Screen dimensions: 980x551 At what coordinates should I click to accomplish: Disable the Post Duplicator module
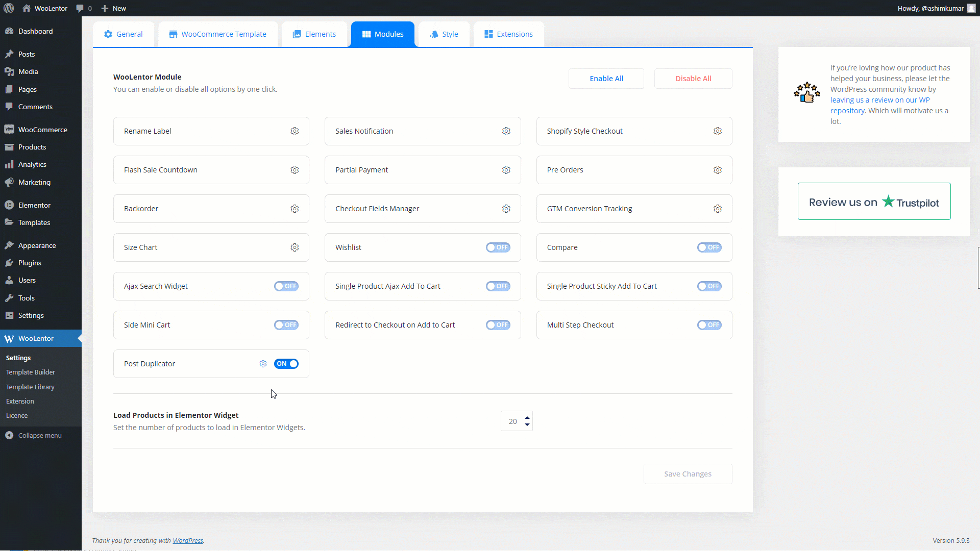click(286, 364)
